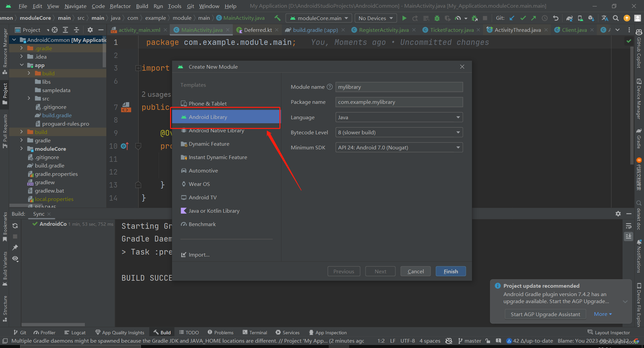644x348 pixels.
Task: Open the Language dropdown showing Java
Action: (x=399, y=117)
